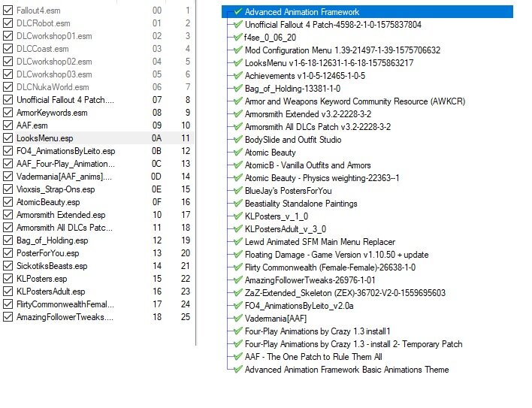The height and width of the screenshot is (408, 532).
Task: Select the Advanced Animation Framework Basic Animations Theme mod
Action: pos(346,370)
